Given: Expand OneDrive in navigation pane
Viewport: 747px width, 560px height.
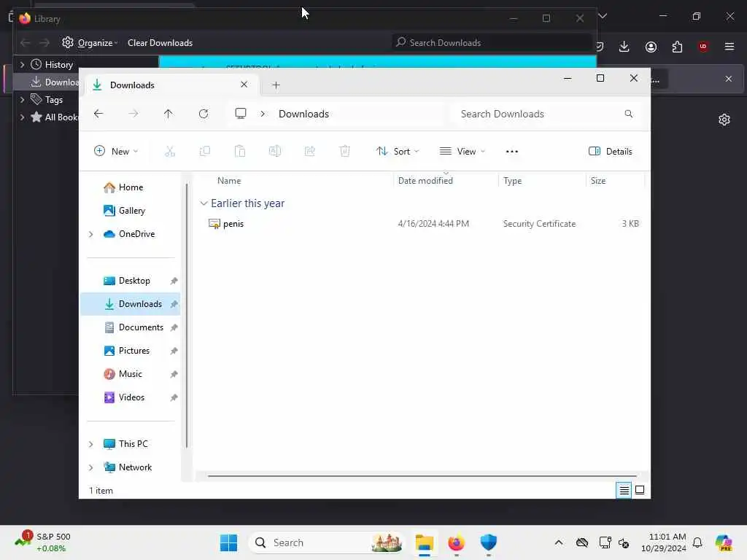Looking at the screenshot, I should click(x=90, y=234).
